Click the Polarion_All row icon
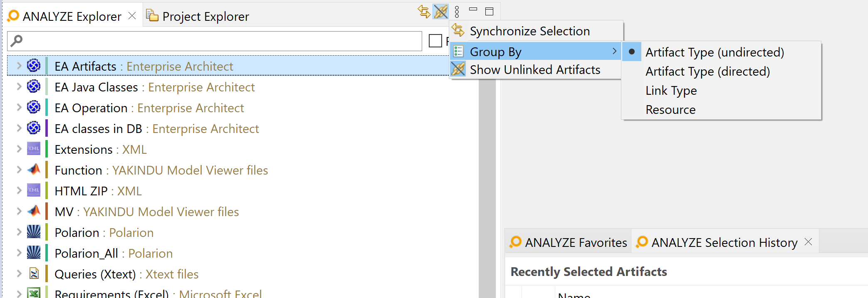868x298 pixels. (x=34, y=252)
